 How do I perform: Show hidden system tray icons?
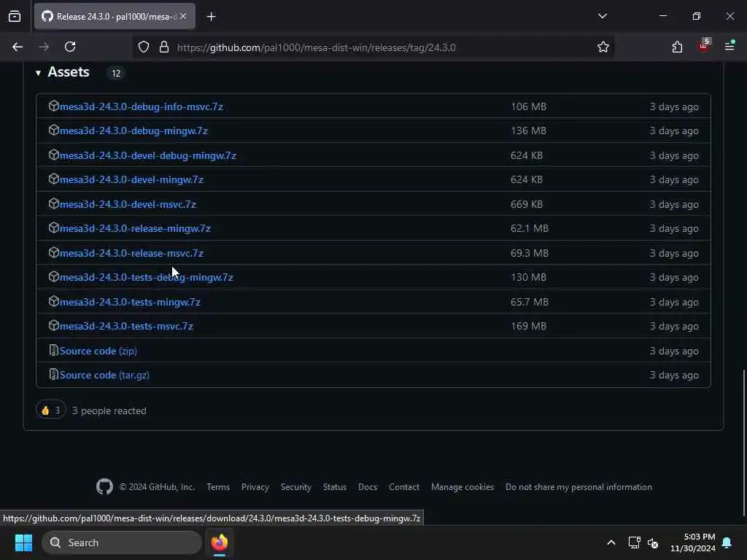click(x=611, y=542)
